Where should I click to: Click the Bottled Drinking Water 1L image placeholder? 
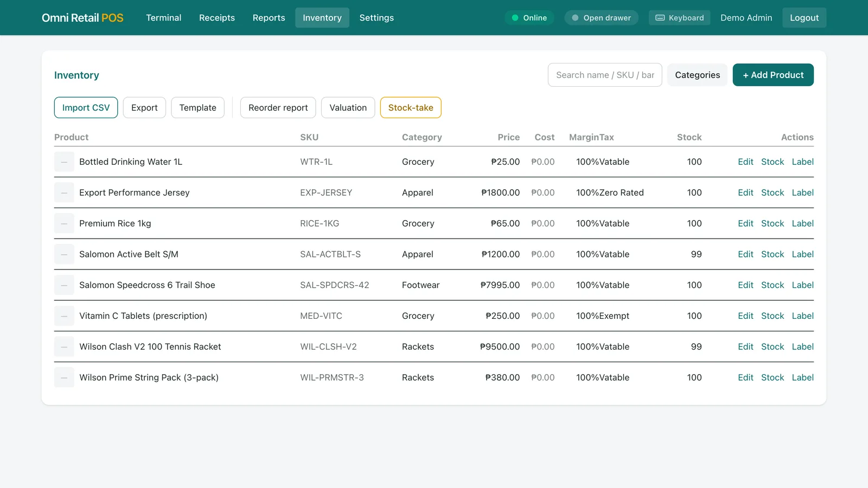click(64, 162)
